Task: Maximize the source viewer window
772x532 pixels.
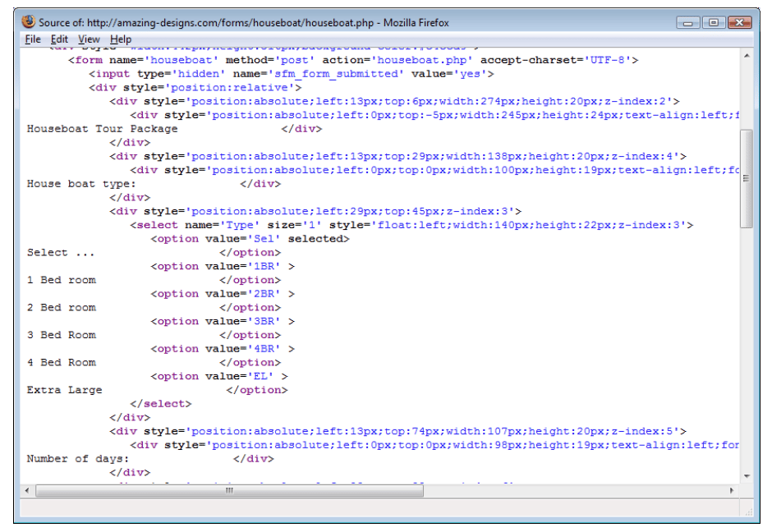Action: [x=714, y=22]
